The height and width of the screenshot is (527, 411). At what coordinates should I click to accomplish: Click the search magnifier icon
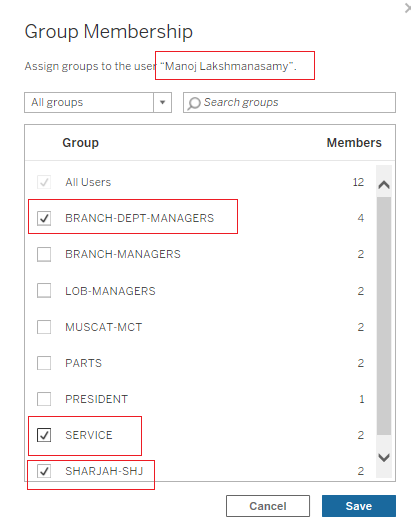(x=194, y=103)
